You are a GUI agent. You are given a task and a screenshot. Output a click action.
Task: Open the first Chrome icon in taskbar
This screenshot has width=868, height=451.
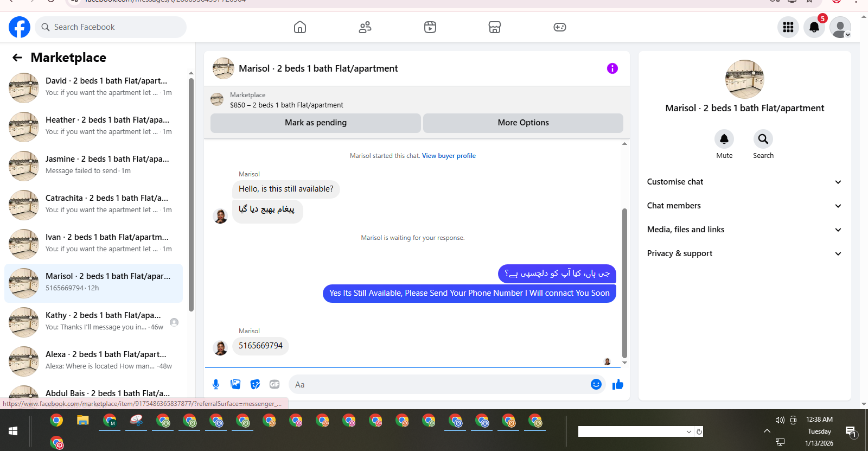(56, 420)
